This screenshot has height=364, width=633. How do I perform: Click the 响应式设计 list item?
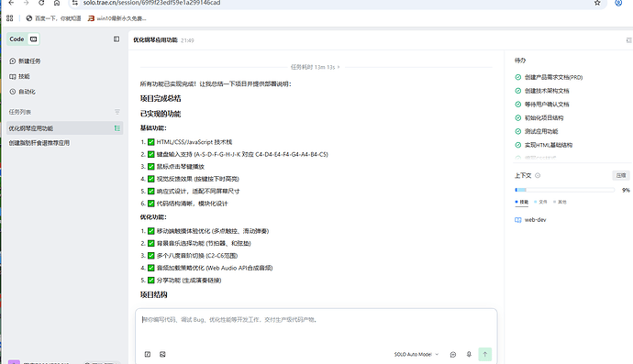198,192
